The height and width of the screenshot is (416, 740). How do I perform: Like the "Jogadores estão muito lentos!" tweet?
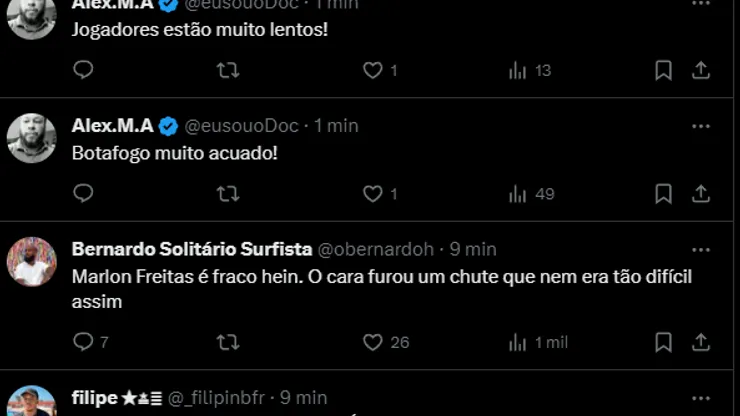point(373,70)
